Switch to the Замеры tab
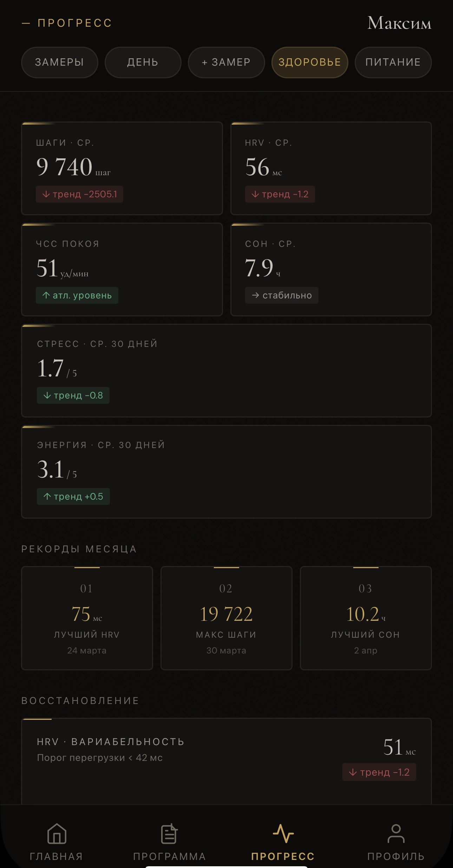The image size is (453, 868). click(59, 63)
